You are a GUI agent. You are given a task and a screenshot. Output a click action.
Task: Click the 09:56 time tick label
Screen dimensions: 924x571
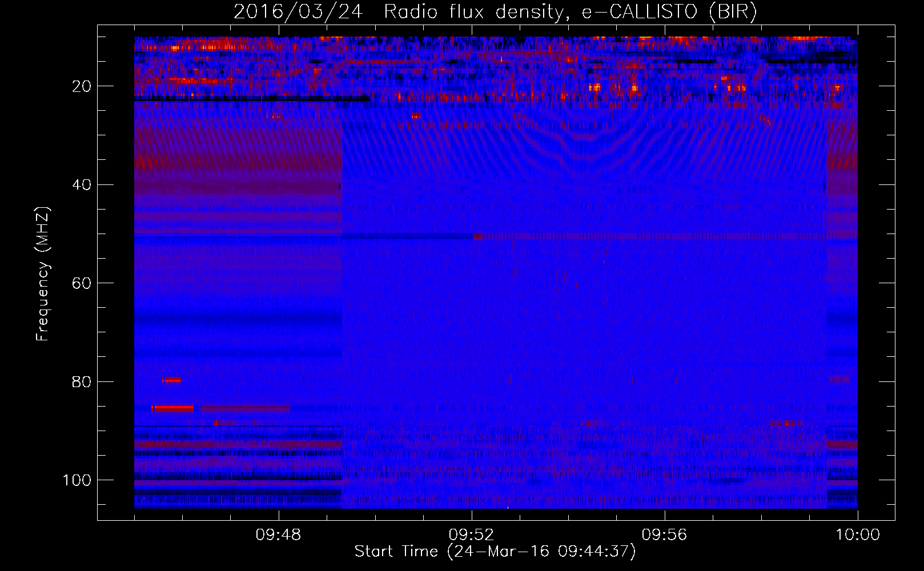665,535
